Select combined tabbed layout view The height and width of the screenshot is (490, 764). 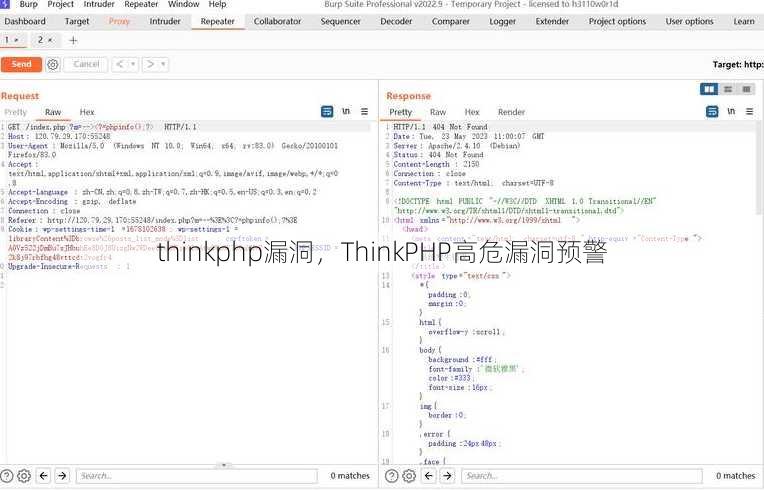(746, 89)
